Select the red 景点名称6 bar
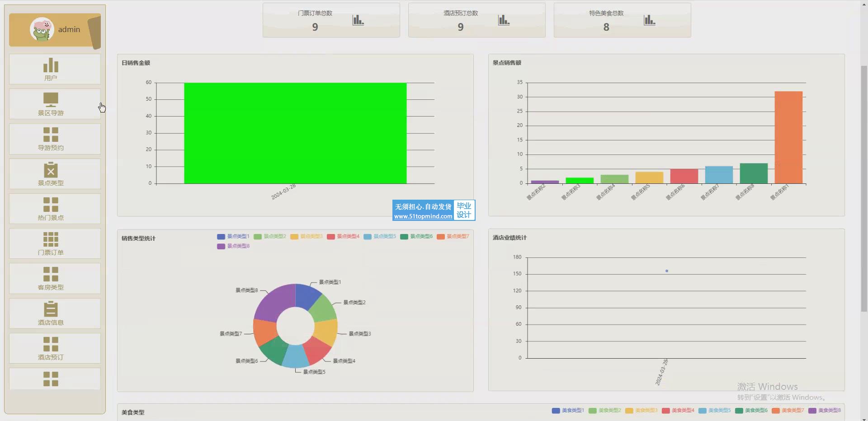 (x=684, y=176)
